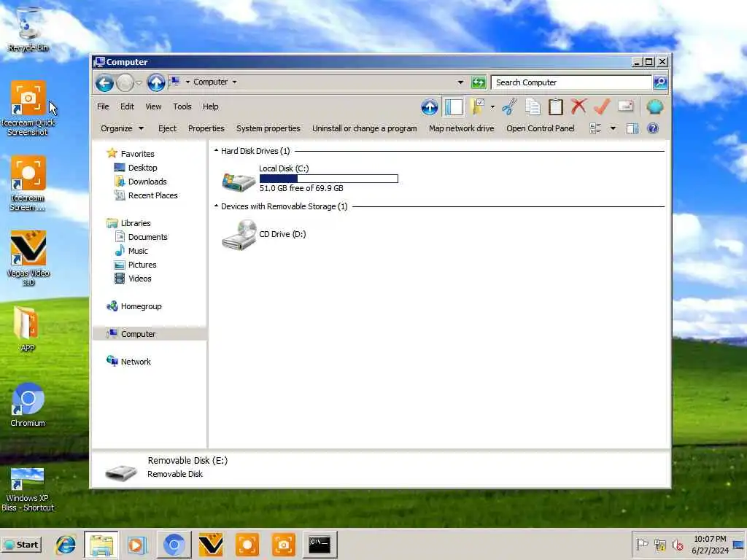Open the Tools menu
The width and height of the screenshot is (747, 560).
(x=182, y=106)
